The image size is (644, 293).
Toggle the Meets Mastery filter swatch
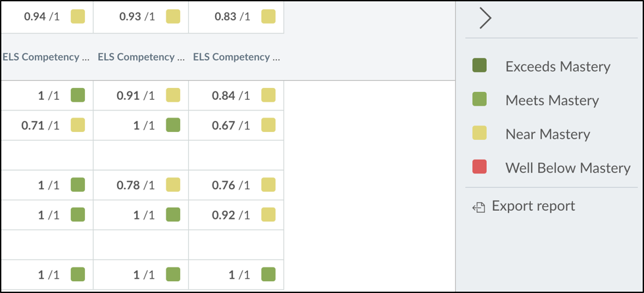pyautogui.click(x=480, y=99)
